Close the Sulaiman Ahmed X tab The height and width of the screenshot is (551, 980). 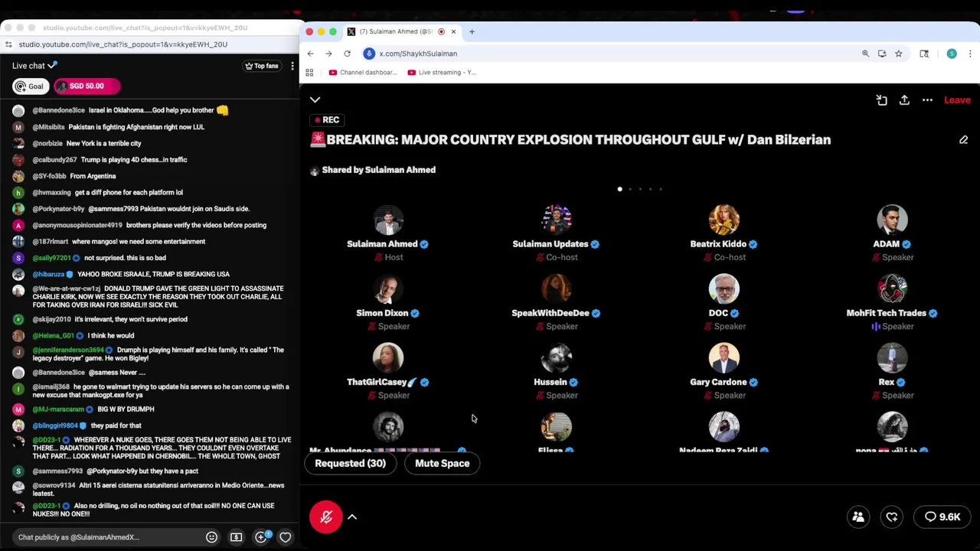453,31
